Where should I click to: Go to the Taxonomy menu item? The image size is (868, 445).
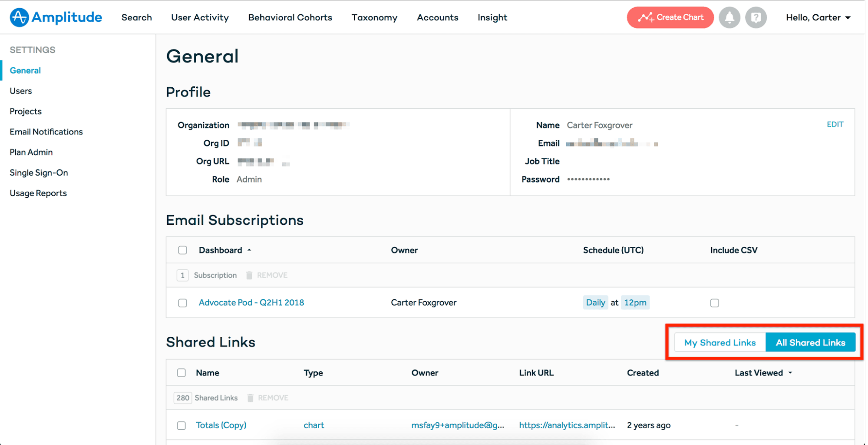coord(374,17)
